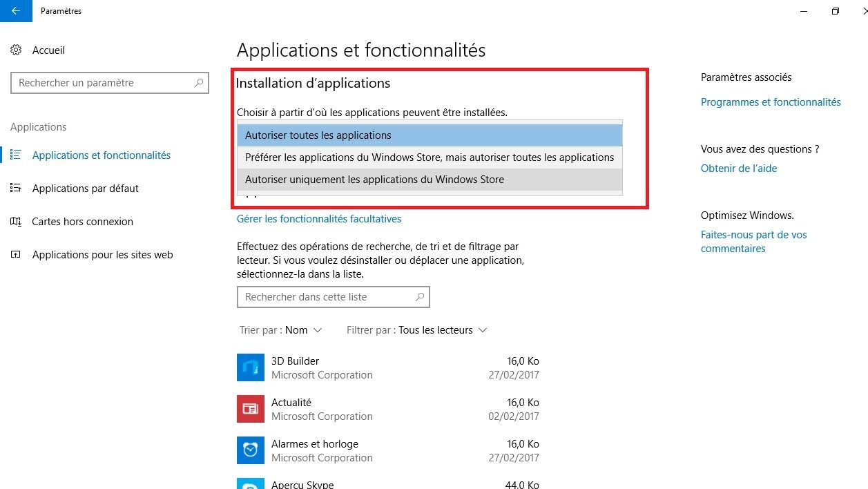The width and height of the screenshot is (868, 489).
Task: Select the 3D Builder list entry name
Action: click(x=295, y=361)
